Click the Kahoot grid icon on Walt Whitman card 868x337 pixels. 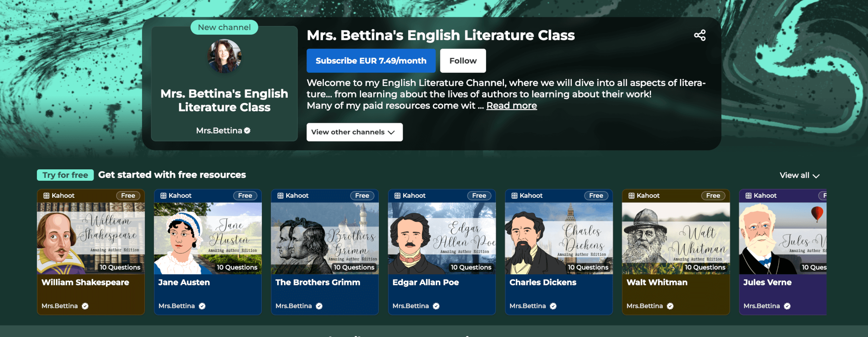[x=631, y=196]
